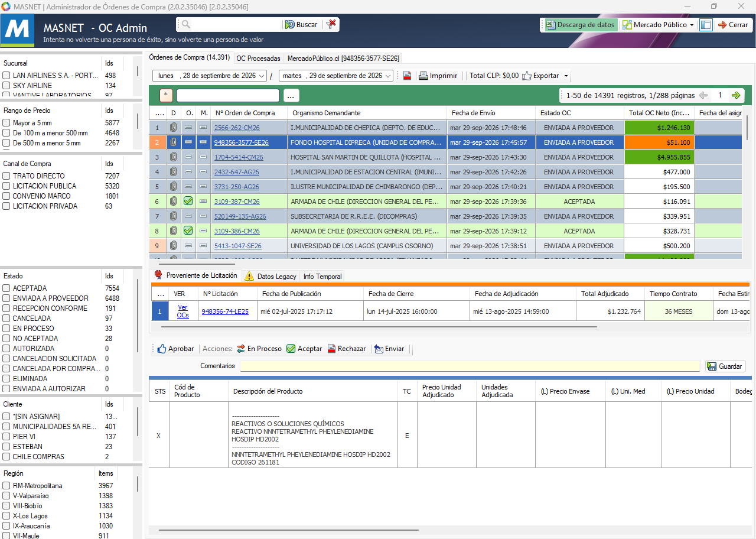This screenshot has height=539, width=756.
Task: Click the asterisk filter button
Action: click(x=167, y=95)
